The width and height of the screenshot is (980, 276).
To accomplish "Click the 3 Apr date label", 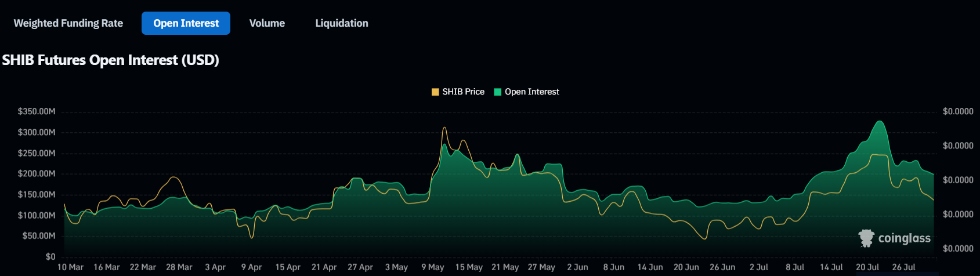I will [x=215, y=267].
